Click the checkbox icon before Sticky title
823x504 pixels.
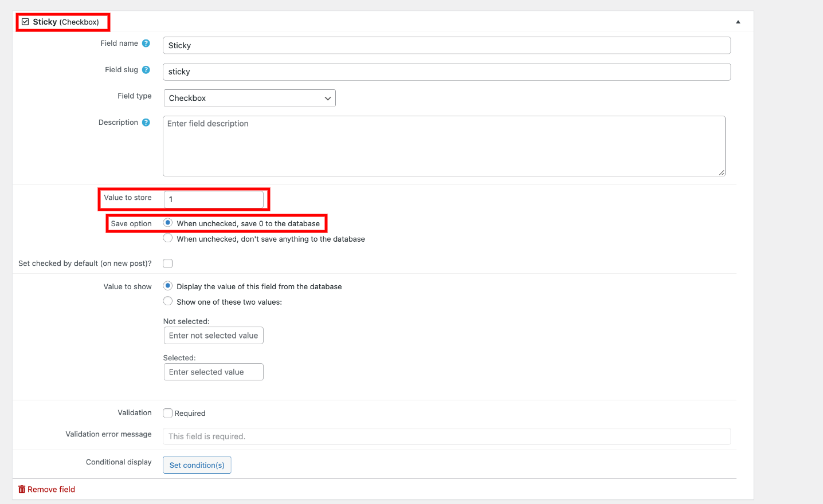(x=25, y=22)
